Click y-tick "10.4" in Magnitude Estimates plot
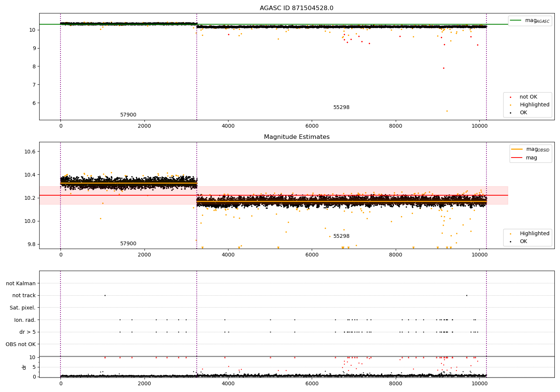This screenshot has width=560, height=392. tap(30, 175)
